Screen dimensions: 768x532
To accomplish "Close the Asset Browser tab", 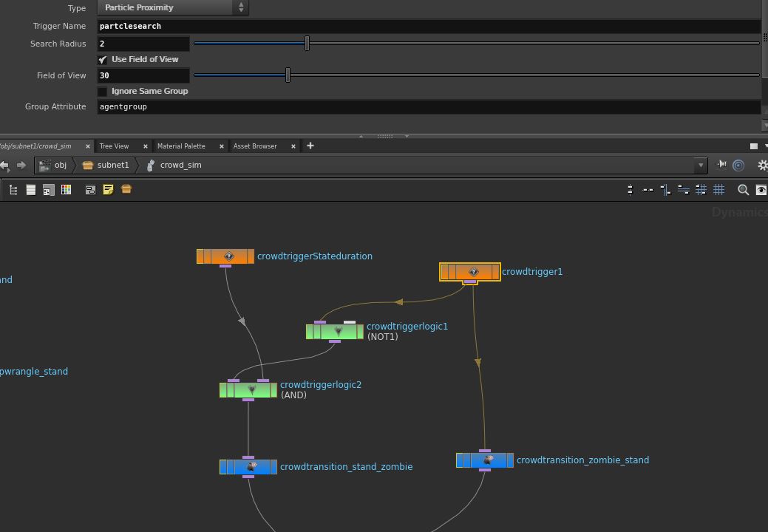I will (x=293, y=146).
